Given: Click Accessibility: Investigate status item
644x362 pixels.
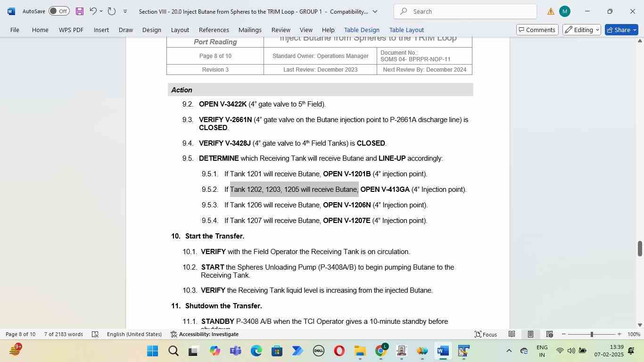Looking at the screenshot, I should (204, 334).
